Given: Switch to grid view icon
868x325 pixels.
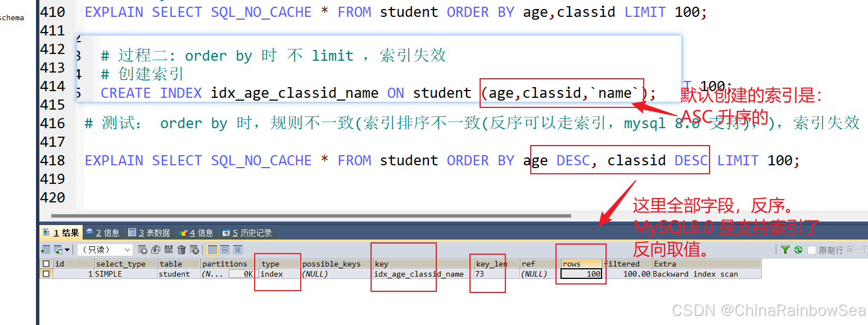Looking at the screenshot, I should (x=212, y=250).
